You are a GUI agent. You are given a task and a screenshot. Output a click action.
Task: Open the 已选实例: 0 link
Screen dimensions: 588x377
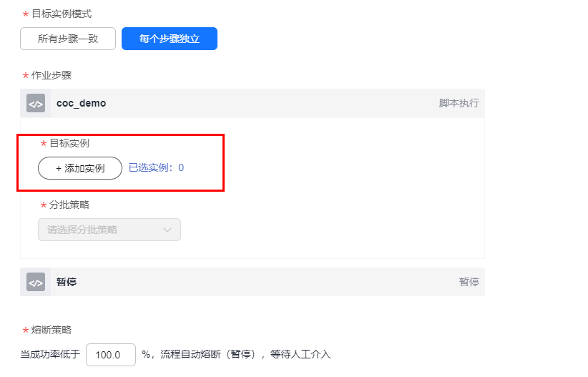(x=156, y=167)
